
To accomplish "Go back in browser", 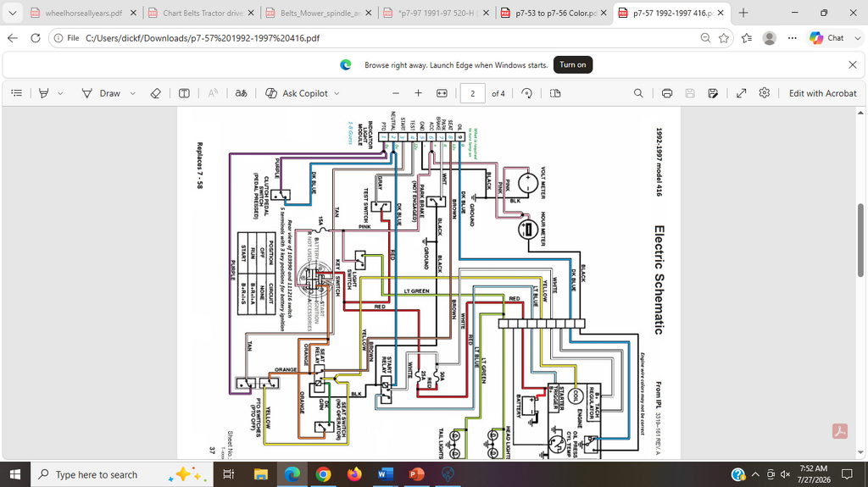I will click(13, 37).
